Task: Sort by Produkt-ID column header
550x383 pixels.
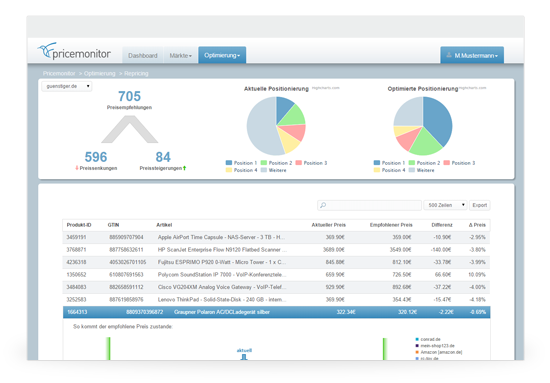Action: coord(79,225)
